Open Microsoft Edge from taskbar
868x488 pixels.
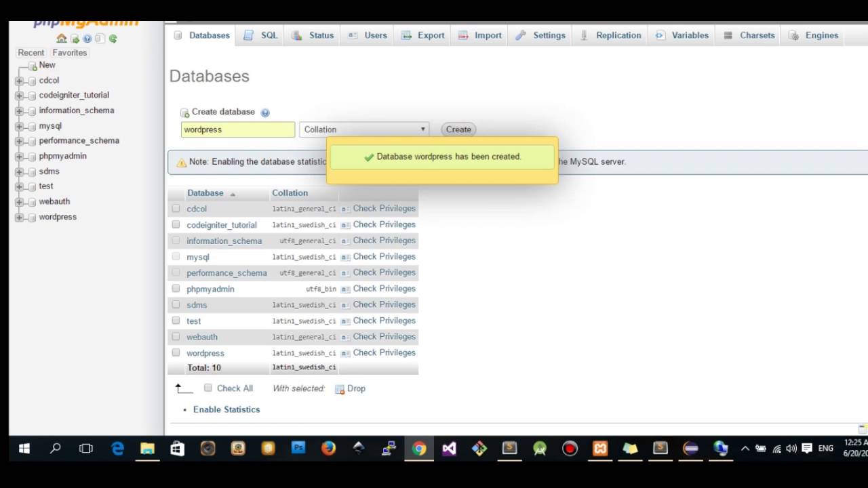(x=117, y=449)
